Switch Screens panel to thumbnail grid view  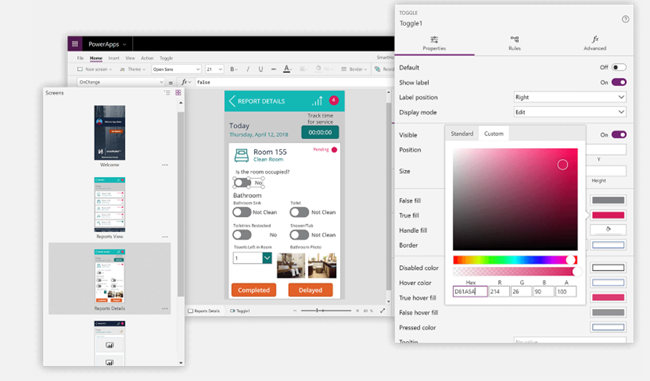click(x=178, y=93)
